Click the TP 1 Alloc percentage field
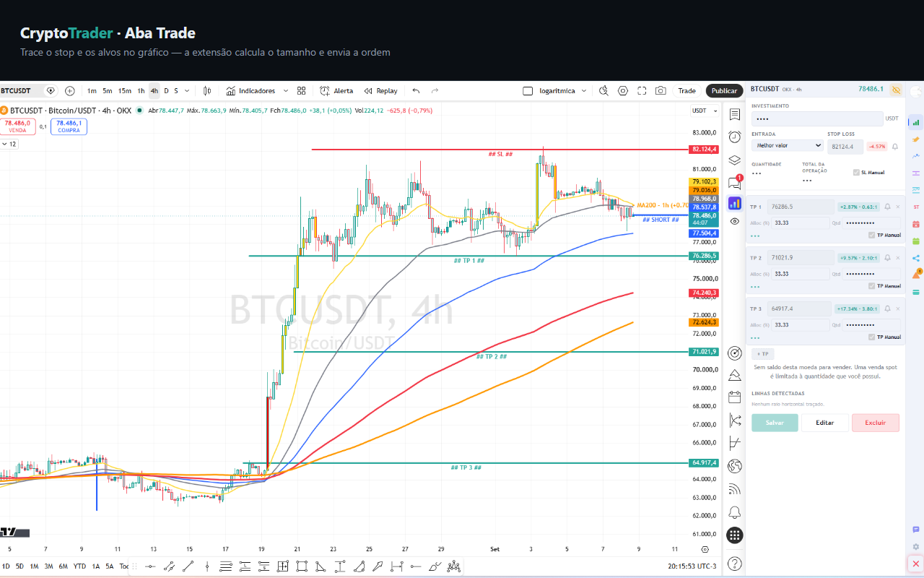The width and height of the screenshot is (924, 578). (800, 223)
